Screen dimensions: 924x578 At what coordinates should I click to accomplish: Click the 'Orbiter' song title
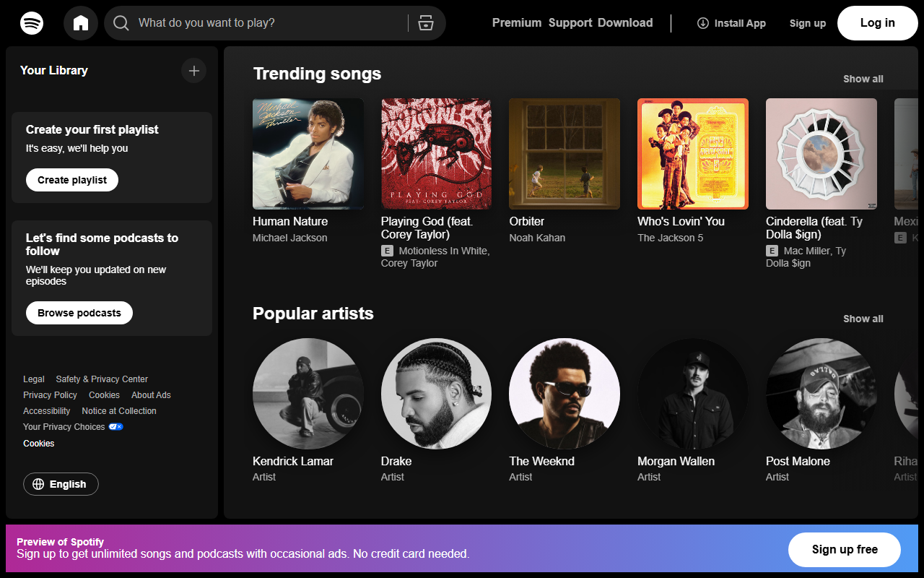(527, 221)
